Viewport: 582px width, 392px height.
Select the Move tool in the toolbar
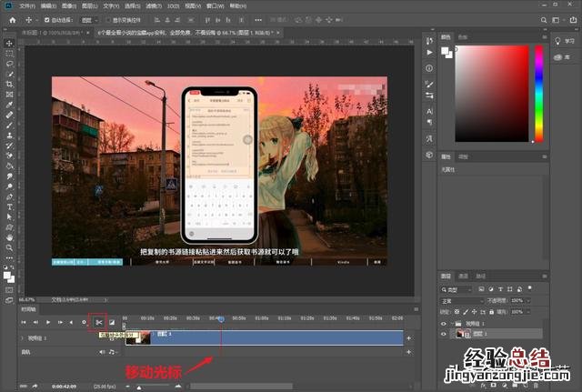(10, 42)
